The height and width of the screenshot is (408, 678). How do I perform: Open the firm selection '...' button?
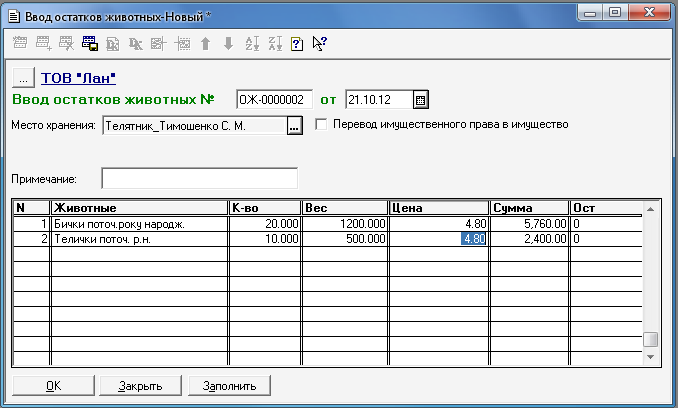pos(23,78)
